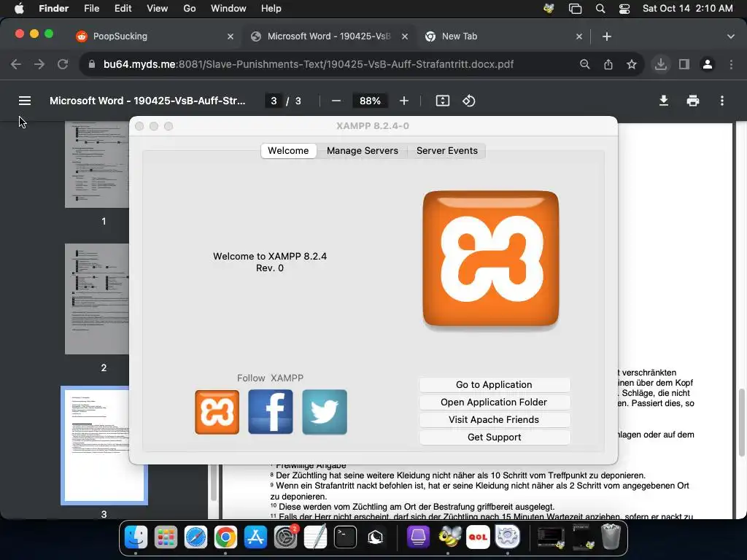Open the Window menu
This screenshot has width=747, height=560.
[228, 9]
